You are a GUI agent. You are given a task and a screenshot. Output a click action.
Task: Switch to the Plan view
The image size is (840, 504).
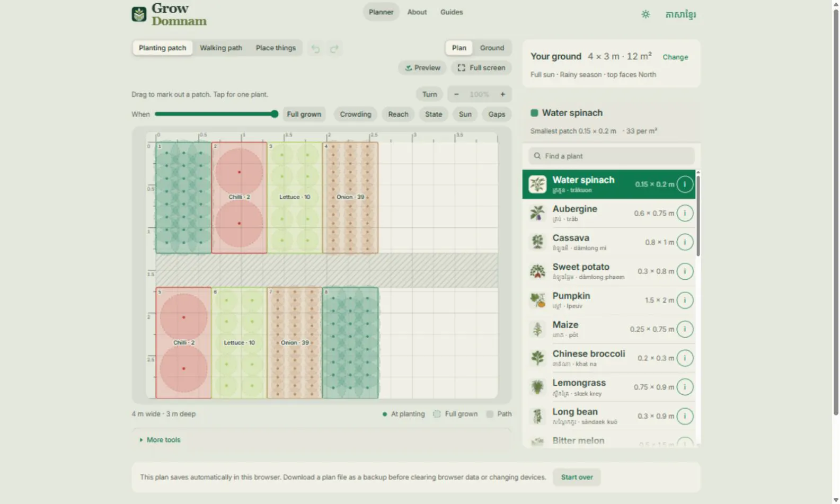(x=459, y=48)
